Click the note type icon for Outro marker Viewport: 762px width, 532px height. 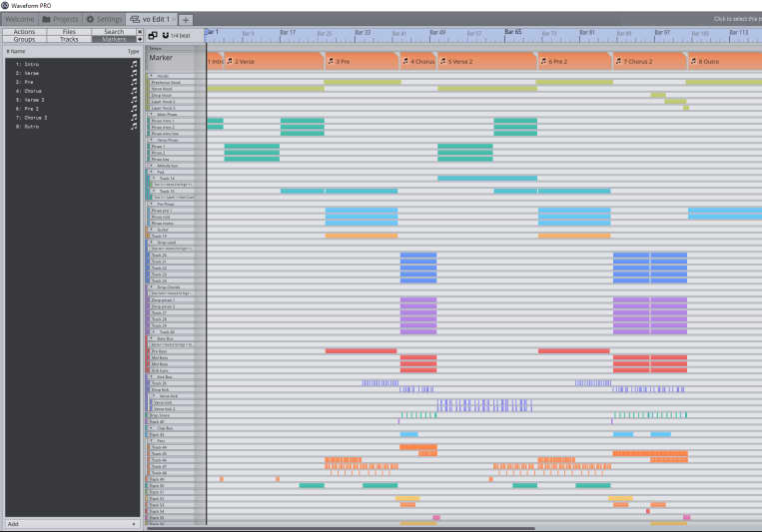pos(134,127)
